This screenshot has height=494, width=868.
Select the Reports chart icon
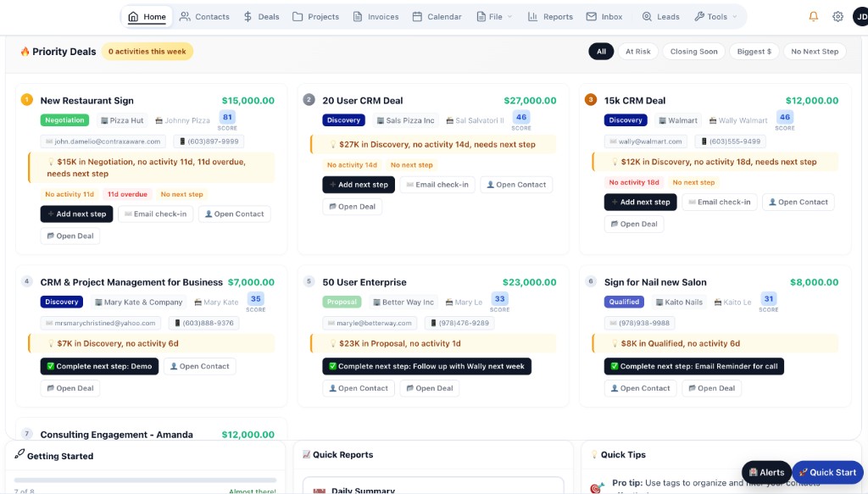(531, 16)
